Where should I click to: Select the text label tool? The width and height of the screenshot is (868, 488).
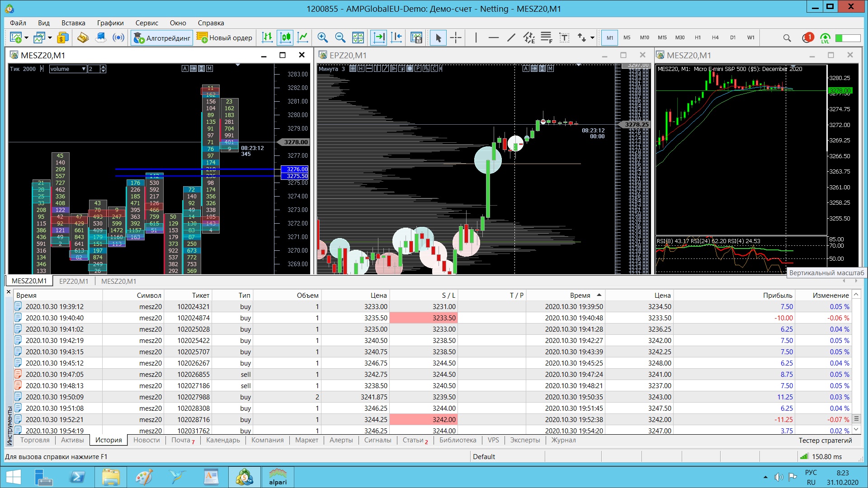[x=564, y=38]
